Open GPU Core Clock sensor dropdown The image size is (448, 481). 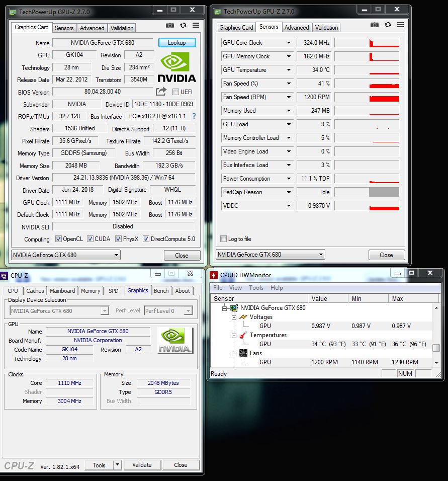289,43
